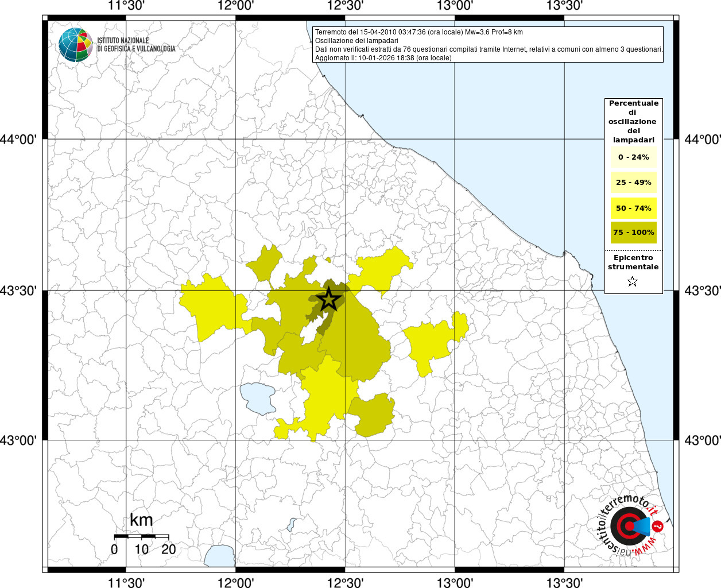721x588 pixels.
Task: Click the 'Terremoto del 15-04-2010' header line
Action: [x=419, y=32]
